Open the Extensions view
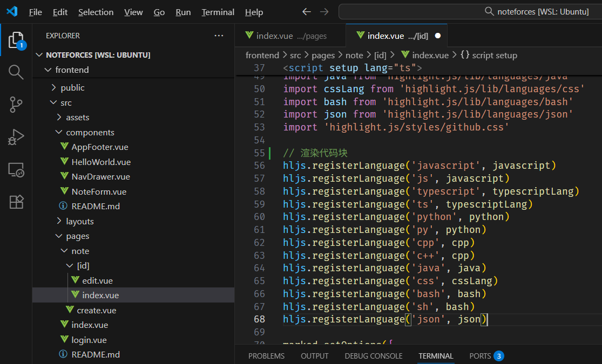 coord(16,202)
